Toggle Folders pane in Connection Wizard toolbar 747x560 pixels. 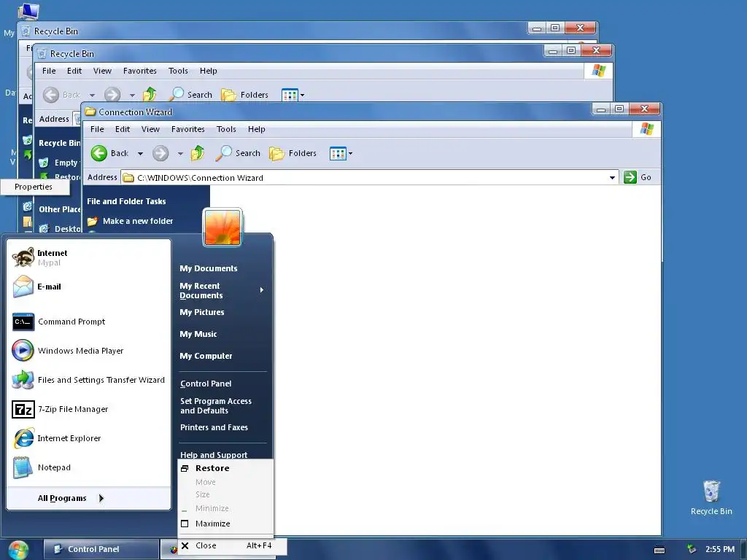click(x=293, y=153)
